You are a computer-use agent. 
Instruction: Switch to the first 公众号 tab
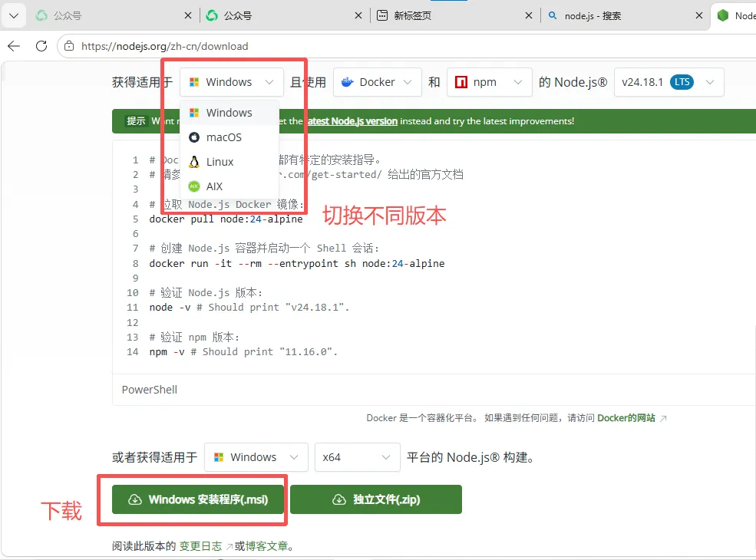pos(114,16)
